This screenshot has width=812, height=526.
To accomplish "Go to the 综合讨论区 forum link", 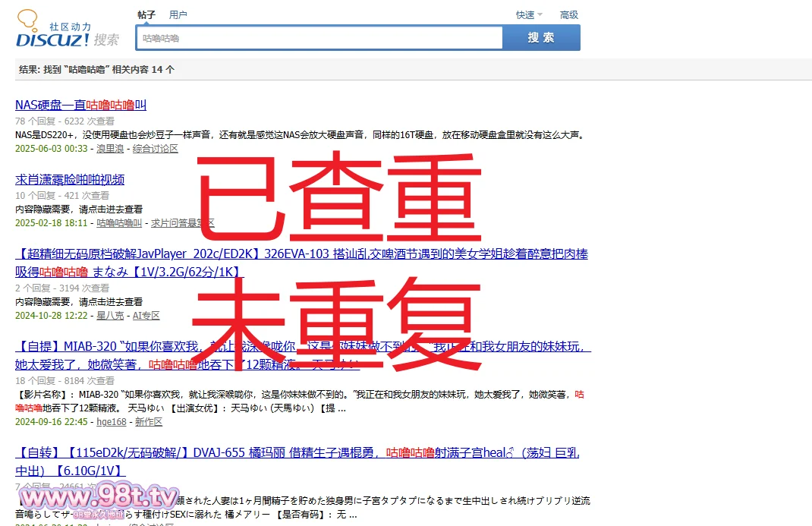I will tap(155, 149).
